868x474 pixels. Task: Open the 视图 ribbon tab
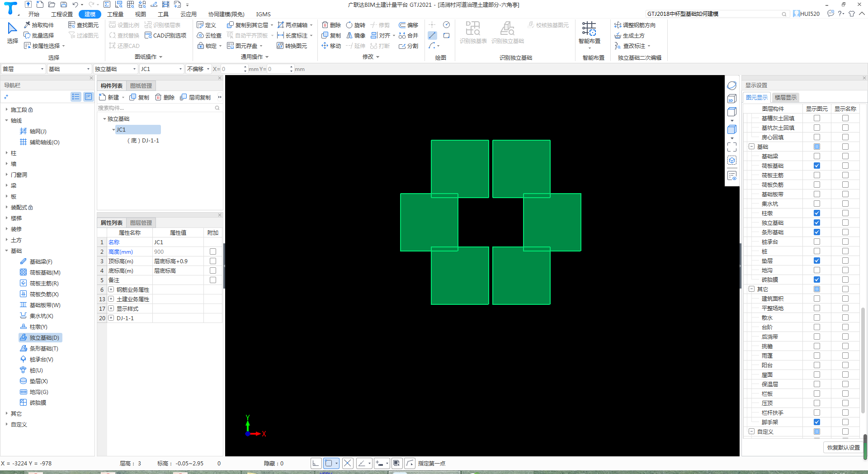tap(141, 14)
